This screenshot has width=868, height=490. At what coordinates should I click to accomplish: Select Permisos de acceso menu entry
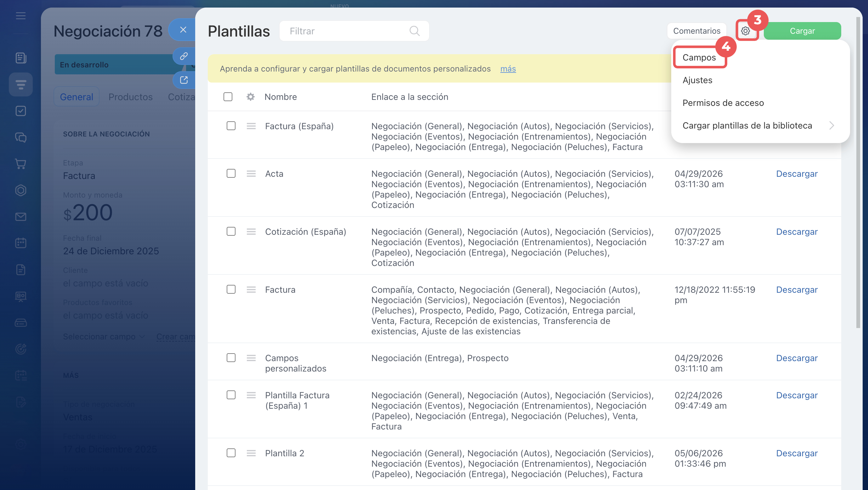click(x=723, y=103)
